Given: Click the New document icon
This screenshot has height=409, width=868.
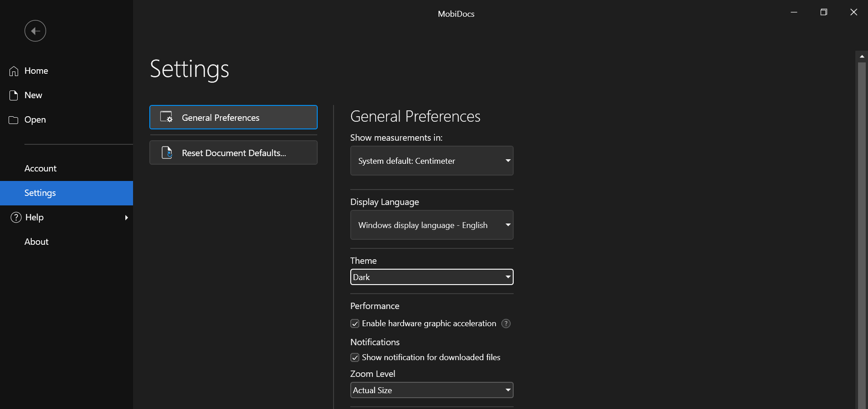Looking at the screenshot, I should [14, 95].
